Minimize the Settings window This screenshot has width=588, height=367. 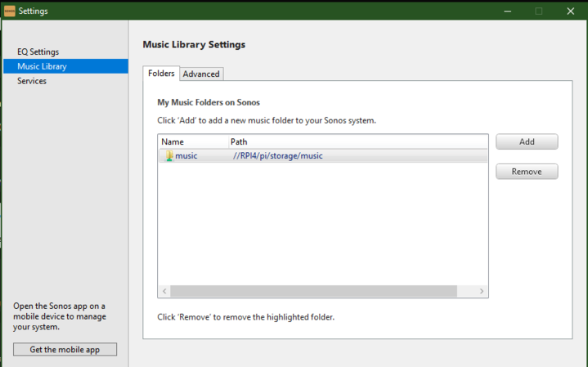click(507, 11)
